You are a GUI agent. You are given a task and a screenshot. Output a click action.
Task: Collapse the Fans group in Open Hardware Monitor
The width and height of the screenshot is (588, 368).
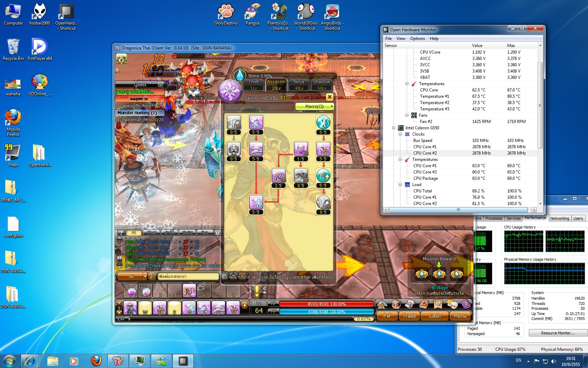[407, 115]
